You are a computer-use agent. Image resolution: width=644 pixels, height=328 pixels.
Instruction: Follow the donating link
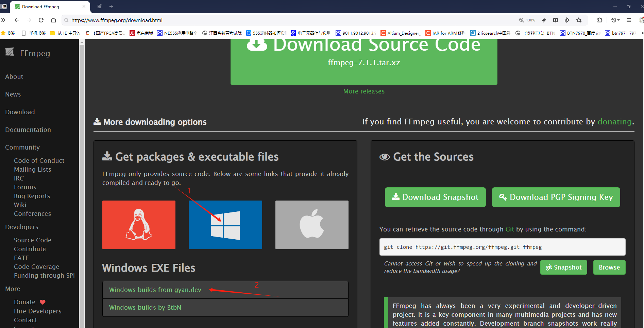[615, 122]
